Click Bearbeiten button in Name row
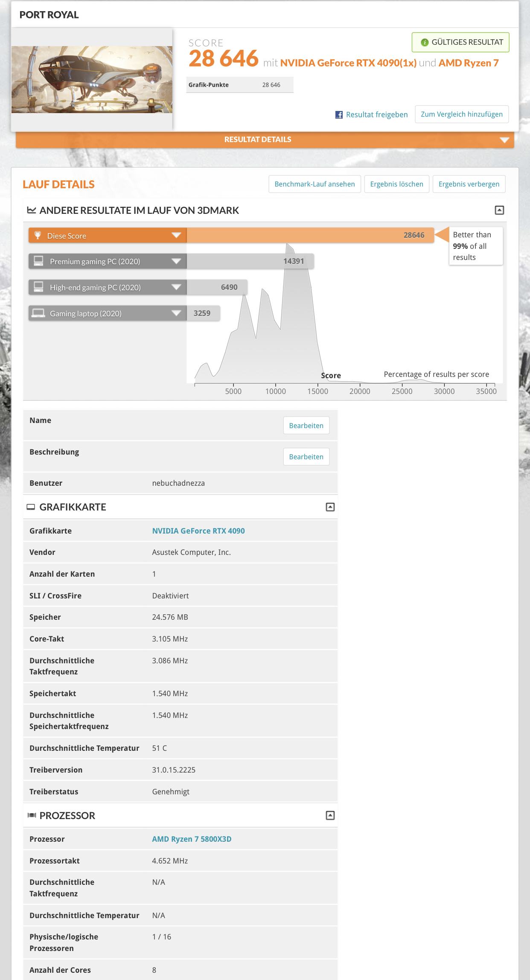This screenshot has height=980, width=530. 306,426
